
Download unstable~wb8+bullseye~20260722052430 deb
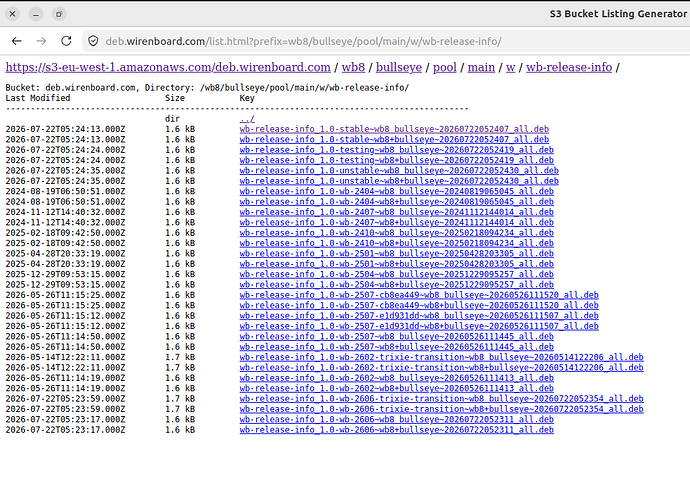pyautogui.click(x=399, y=181)
